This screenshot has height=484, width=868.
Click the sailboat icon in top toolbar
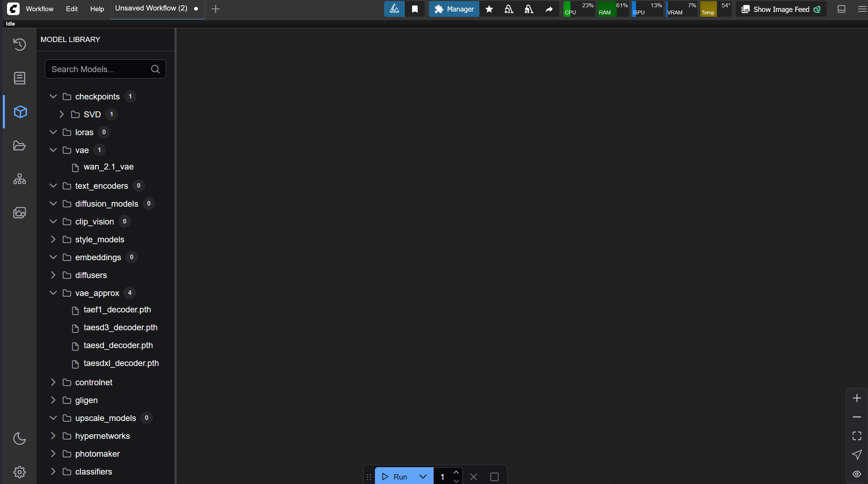click(x=394, y=9)
